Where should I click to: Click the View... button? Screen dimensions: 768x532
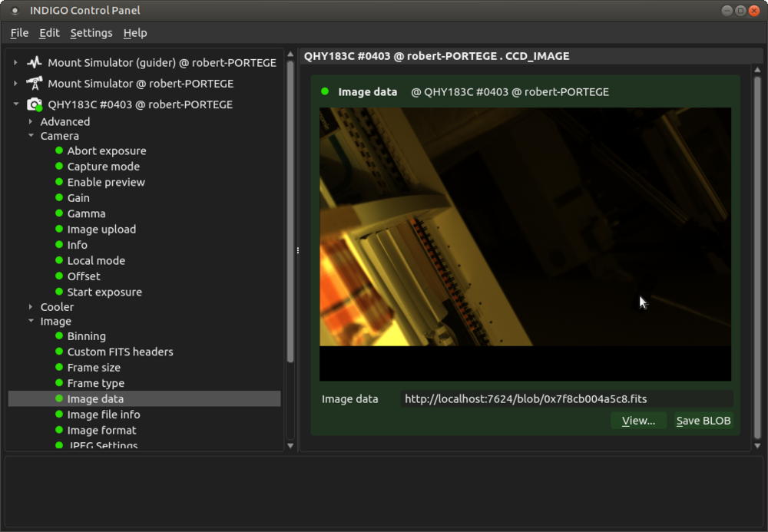[638, 421]
